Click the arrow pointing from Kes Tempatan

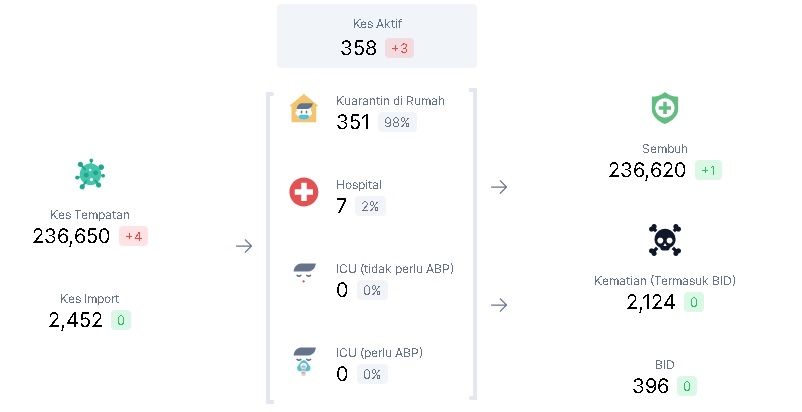pyautogui.click(x=244, y=246)
